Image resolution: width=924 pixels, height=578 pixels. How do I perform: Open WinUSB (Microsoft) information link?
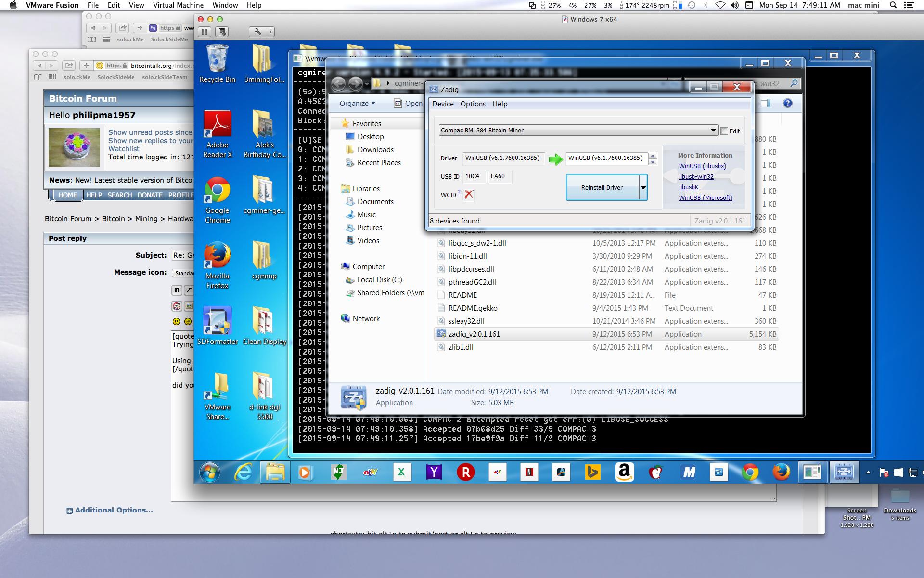pyautogui.click(x=706, y=197)
